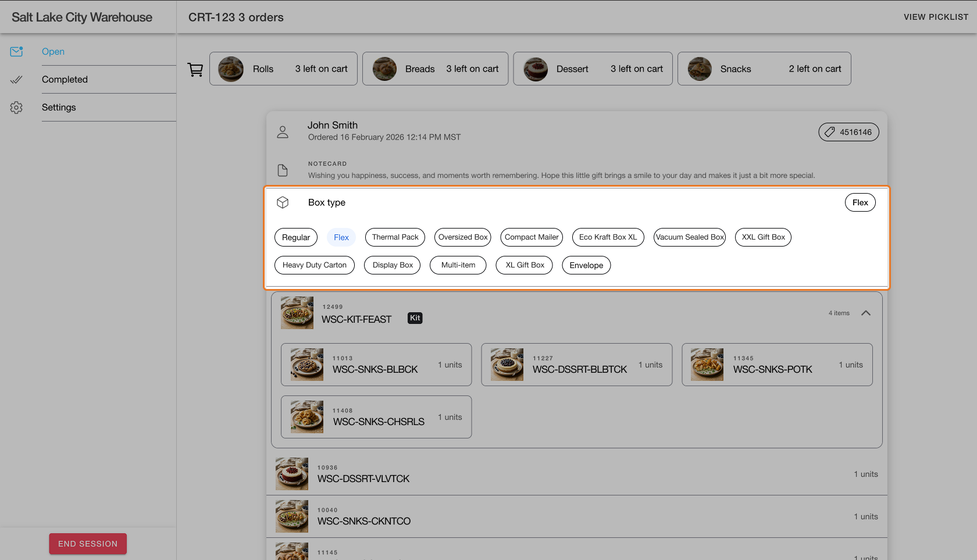Image resolution: width=977 pixels, height=560 pixels.
Task: Select the Dessert cart card
Action: [593, 69]
